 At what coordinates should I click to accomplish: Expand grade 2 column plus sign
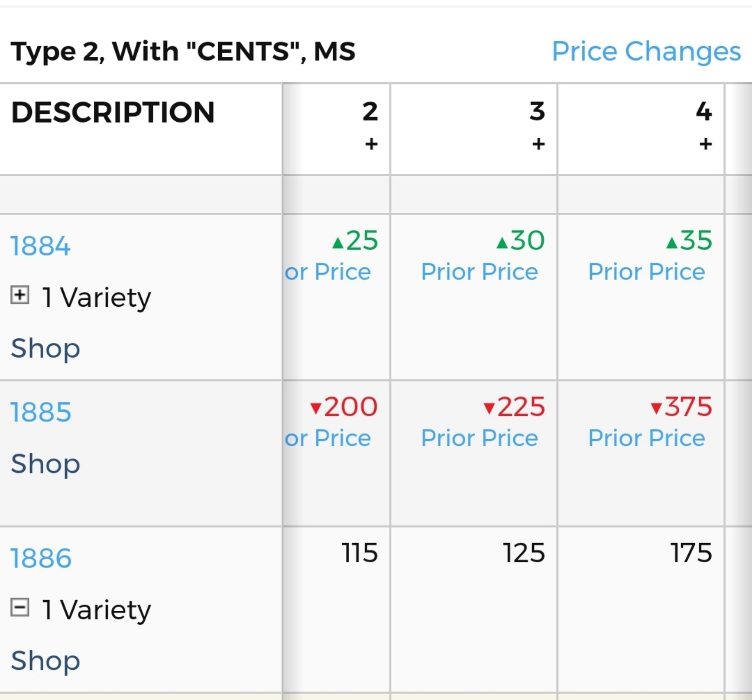click(371, 143)
